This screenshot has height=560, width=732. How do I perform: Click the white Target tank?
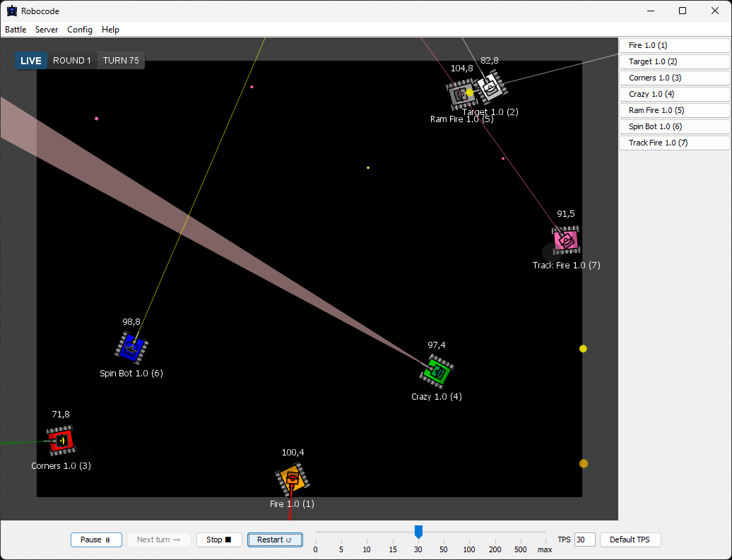[490, 88]
